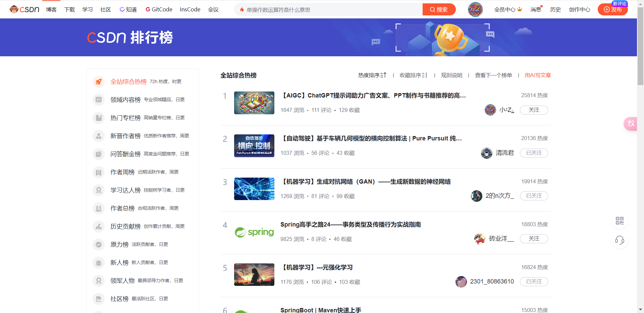
Task: Unfollow 2的n次方_ via 已关注 button
Action: [534, 196]
